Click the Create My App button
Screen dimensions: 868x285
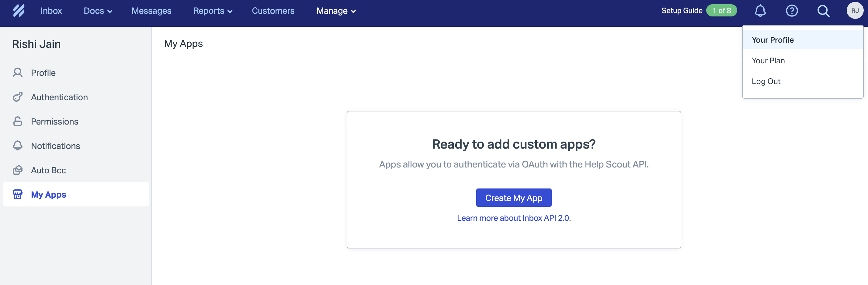pyautogui.click(x=513, y=198)
